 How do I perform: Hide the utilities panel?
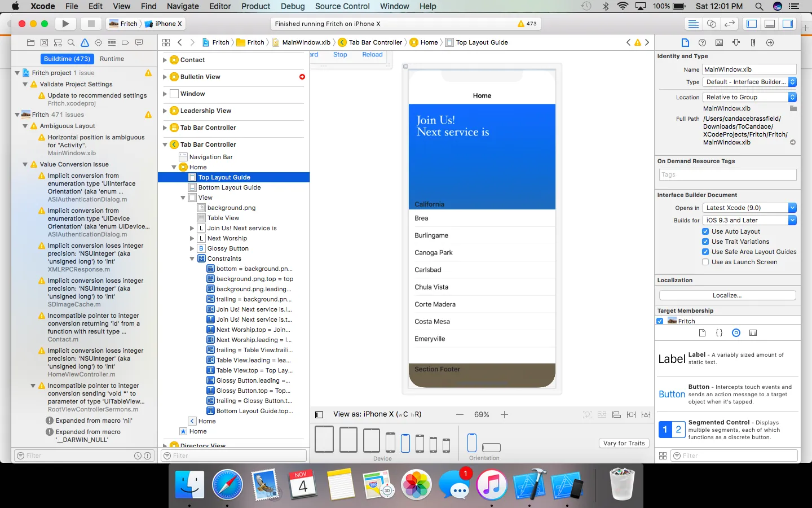click(x=788, y=24)
